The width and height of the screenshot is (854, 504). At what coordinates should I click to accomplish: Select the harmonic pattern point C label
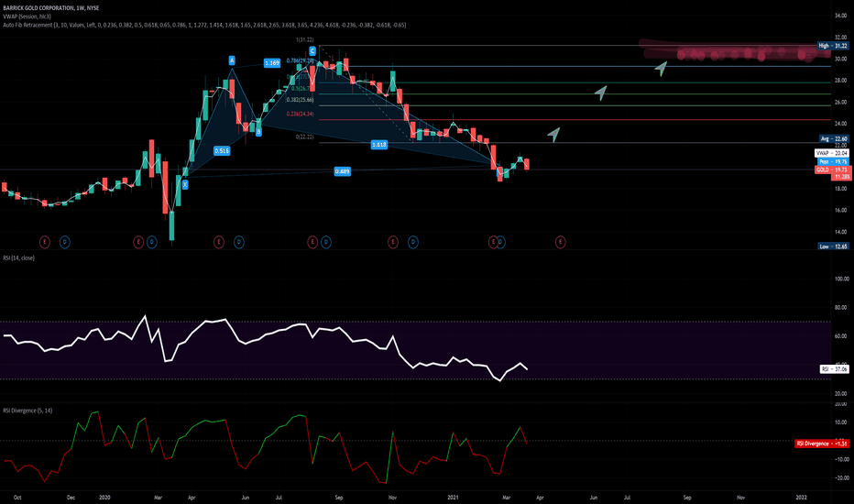pos(312,50)
